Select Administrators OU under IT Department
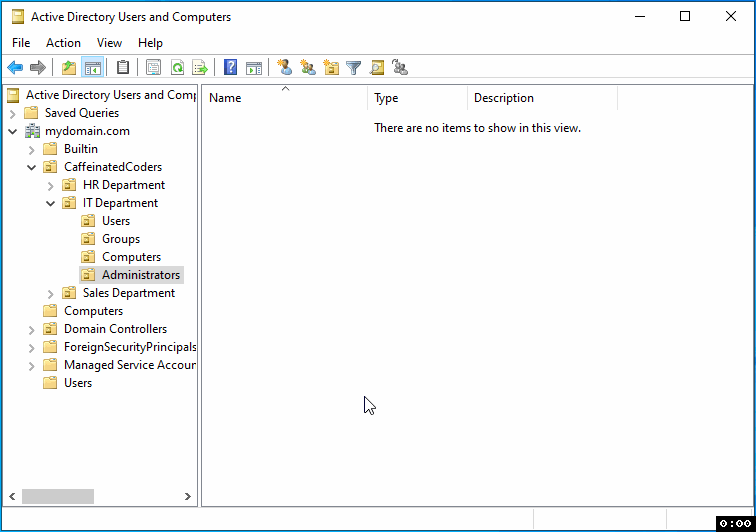The image size is (756, 532). 141,275
